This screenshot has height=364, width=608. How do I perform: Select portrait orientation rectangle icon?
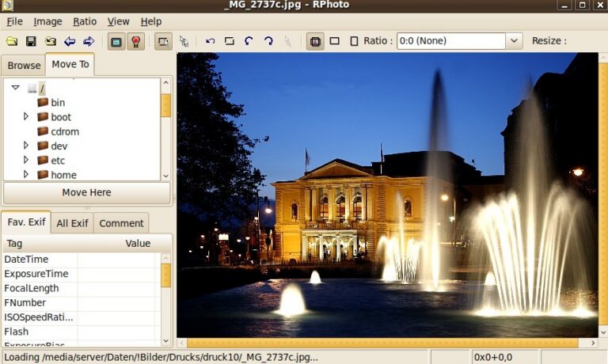pos(354,41)
